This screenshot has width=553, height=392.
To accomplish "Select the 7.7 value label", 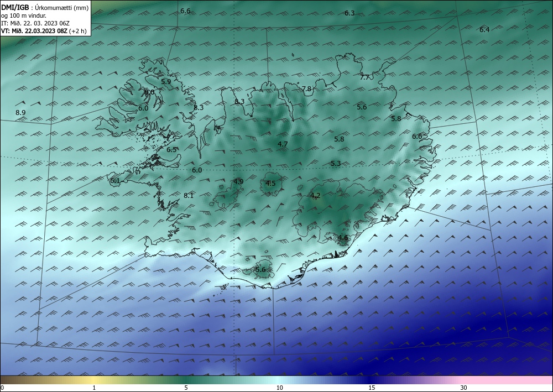I will tap(364, 77).
